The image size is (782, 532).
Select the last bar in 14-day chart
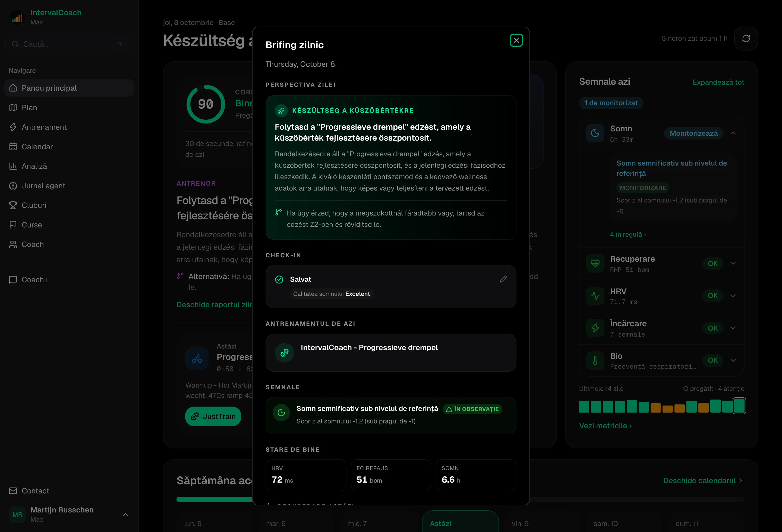point(739,406)
